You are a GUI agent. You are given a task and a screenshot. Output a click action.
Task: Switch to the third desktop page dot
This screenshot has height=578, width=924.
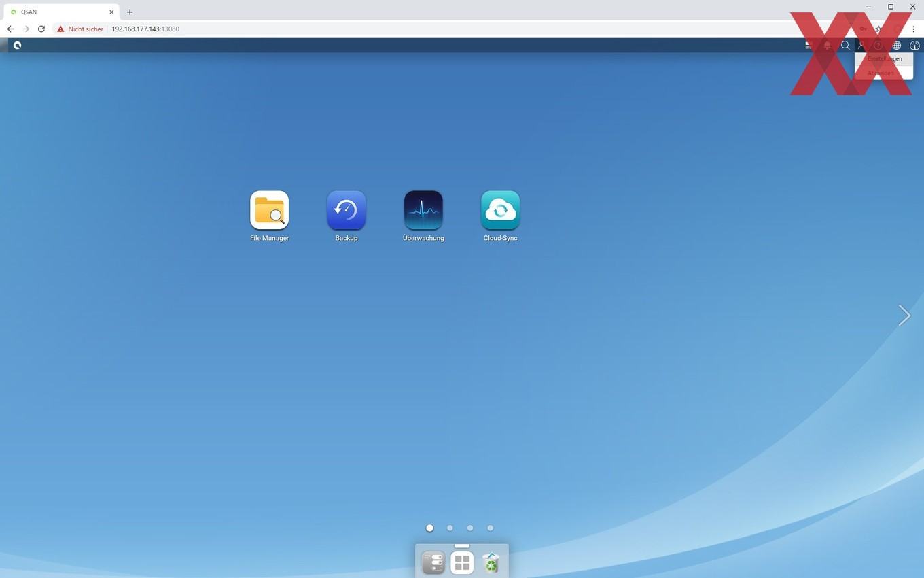pos(470,528)
